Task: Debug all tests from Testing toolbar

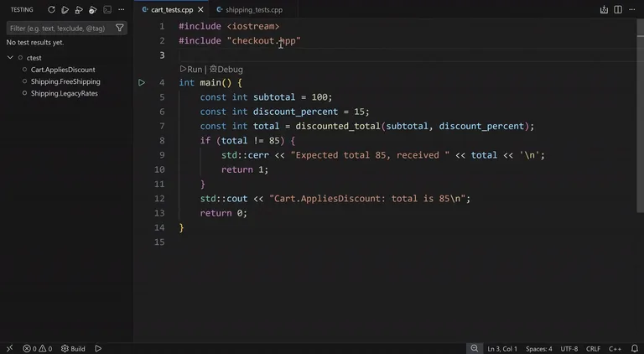Action: point(79,9)
